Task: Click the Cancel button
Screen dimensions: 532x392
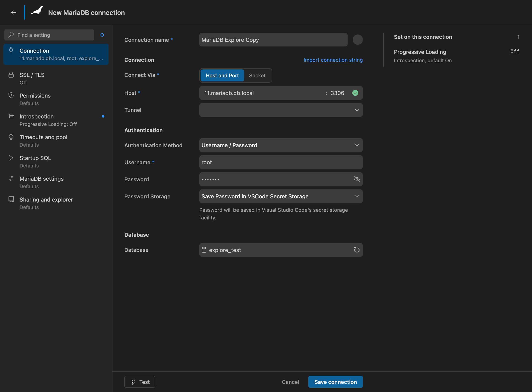Action: point(290,382)
